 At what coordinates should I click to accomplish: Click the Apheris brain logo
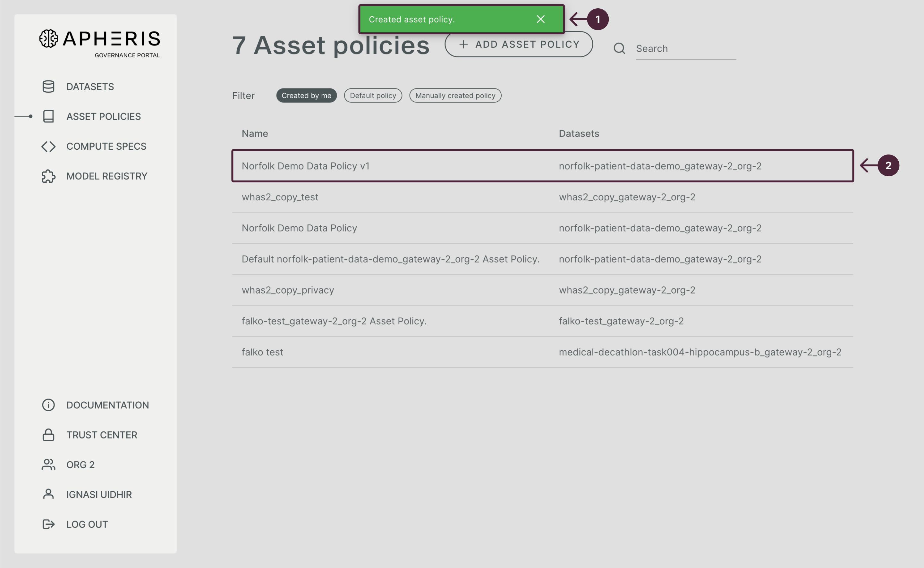[49, 39]
